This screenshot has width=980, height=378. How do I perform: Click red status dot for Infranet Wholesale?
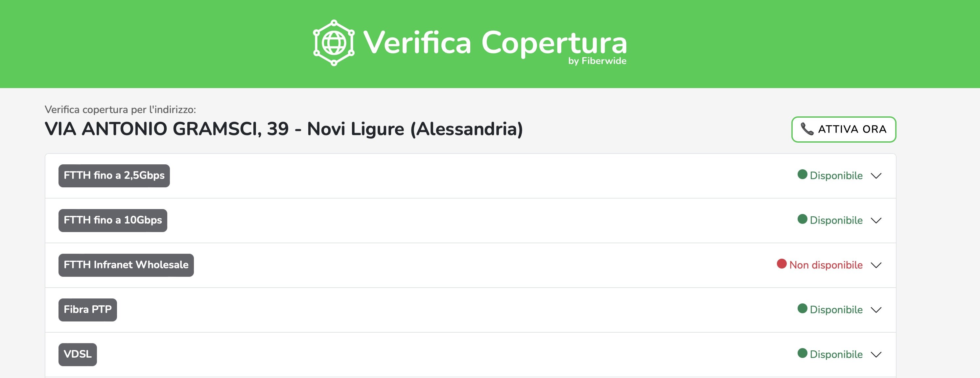[782, 264]
